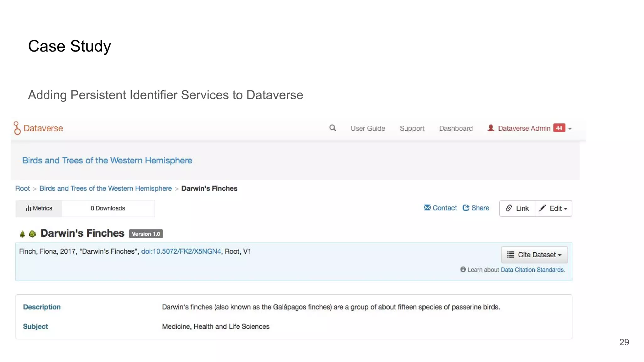
Task: Open search with the magnifier icon
Action: coord(333,128)
